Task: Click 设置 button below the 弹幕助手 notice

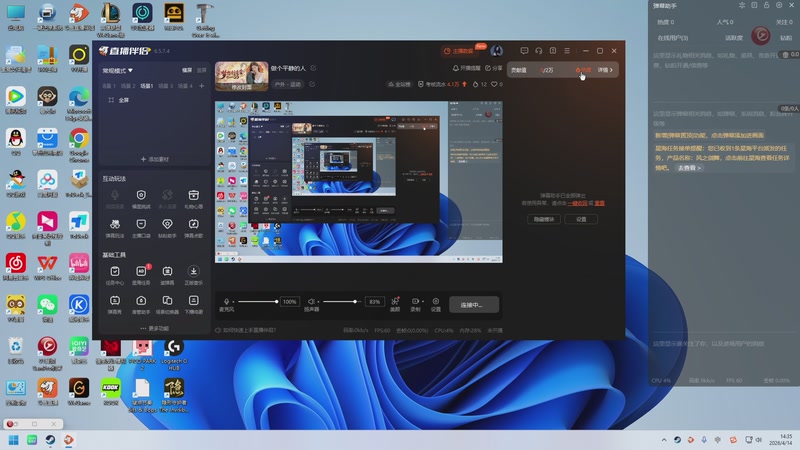Action: [x=581, y=219]
